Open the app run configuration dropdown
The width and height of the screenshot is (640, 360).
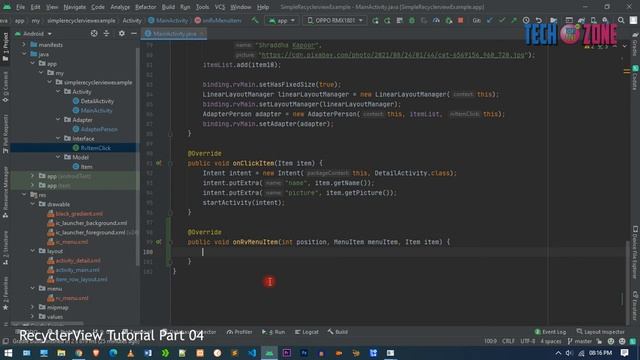pos(282,20)
